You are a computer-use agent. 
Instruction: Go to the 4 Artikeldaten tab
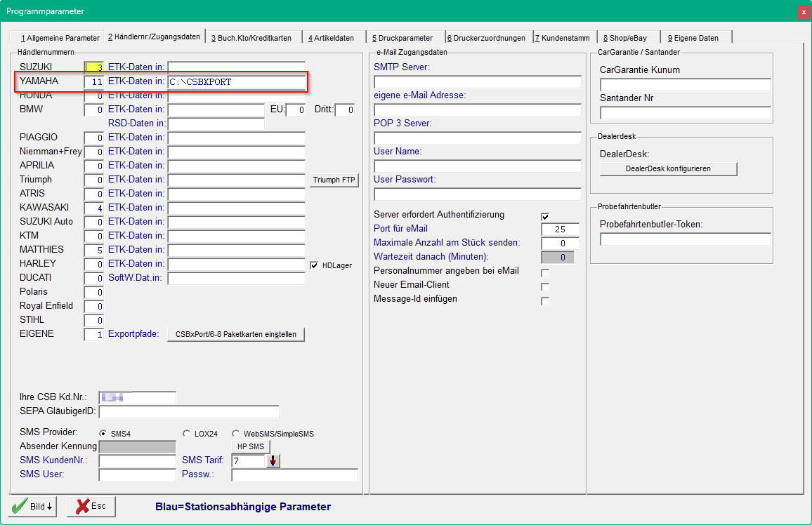click(x=331, y=38)
